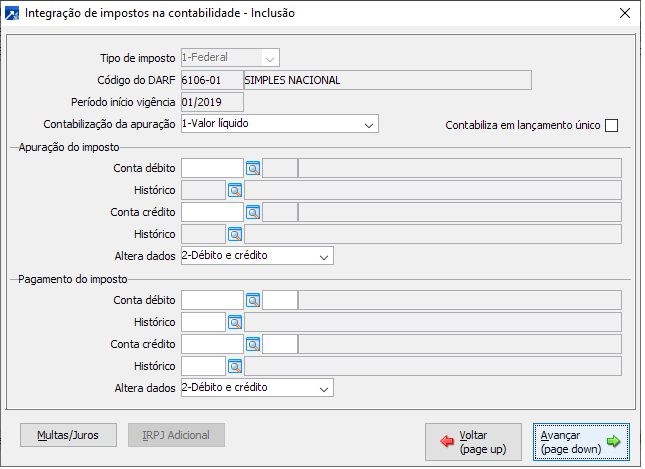Screen dimensions: 645x469
Task: Close the Integração de impostos window
Action: point(625,13)
